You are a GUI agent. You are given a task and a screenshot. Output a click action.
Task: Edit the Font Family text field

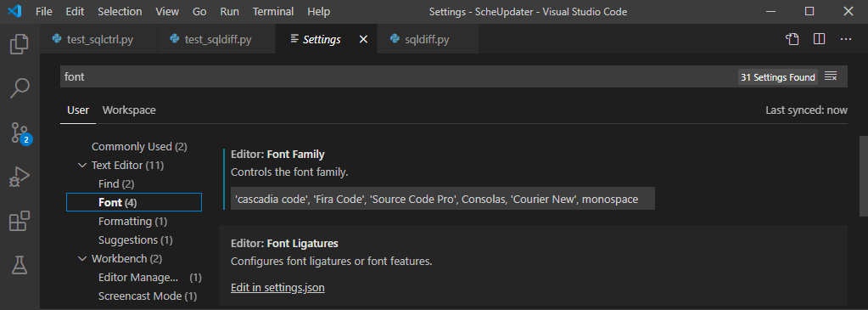click(442, 199)
